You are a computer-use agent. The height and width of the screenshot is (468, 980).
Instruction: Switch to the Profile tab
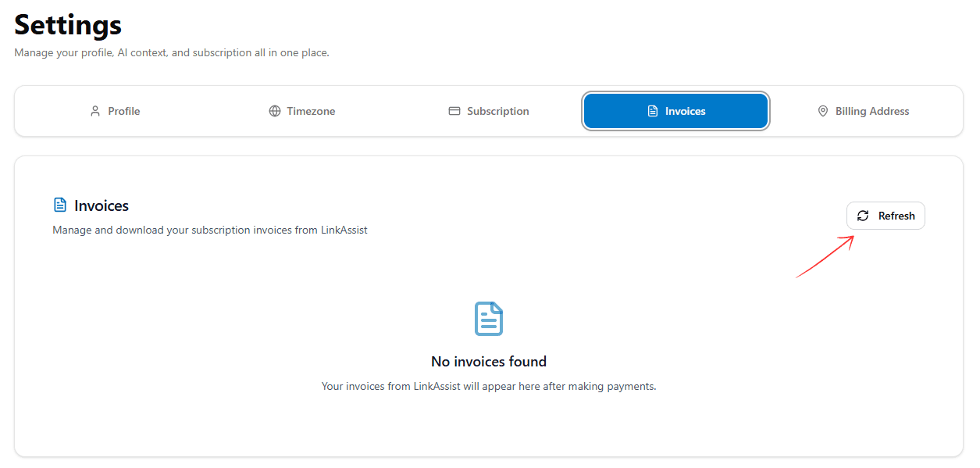(115, 111)
